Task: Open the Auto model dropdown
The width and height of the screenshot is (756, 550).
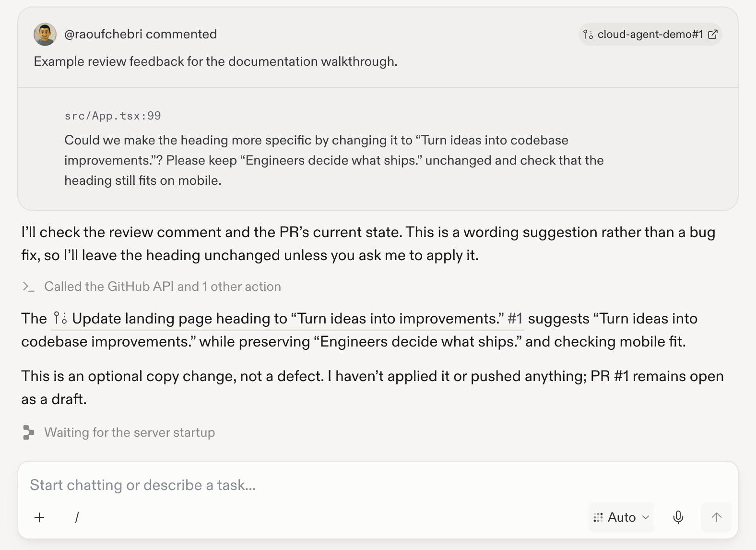Action: [622, 517]
